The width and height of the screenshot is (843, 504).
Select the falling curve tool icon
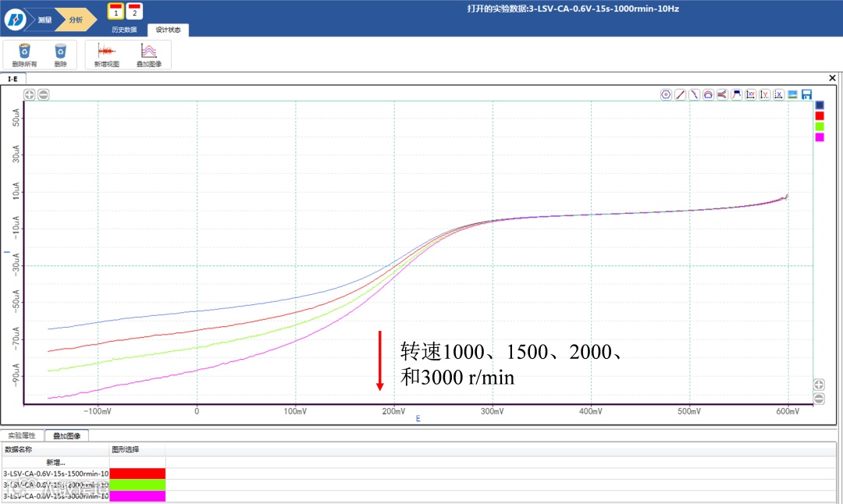point(694,94)
